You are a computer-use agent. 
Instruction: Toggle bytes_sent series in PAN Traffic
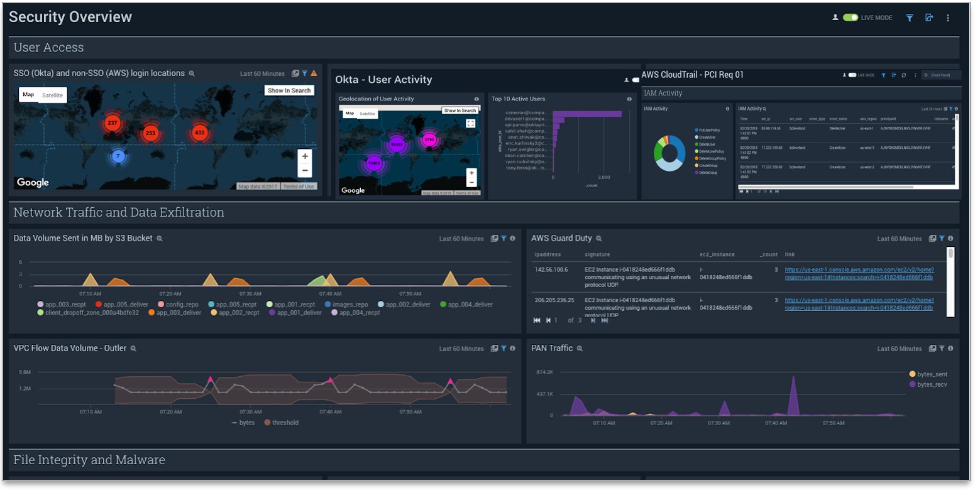(928, 374)
